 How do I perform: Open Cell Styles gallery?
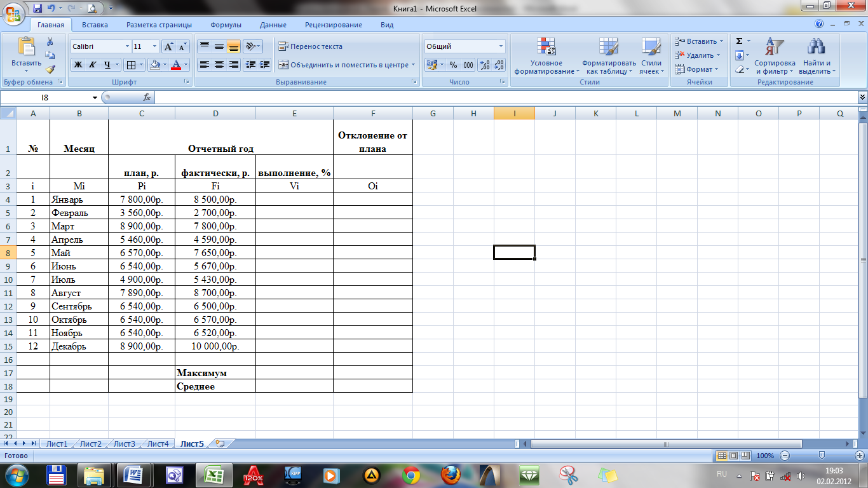point(651,56)
